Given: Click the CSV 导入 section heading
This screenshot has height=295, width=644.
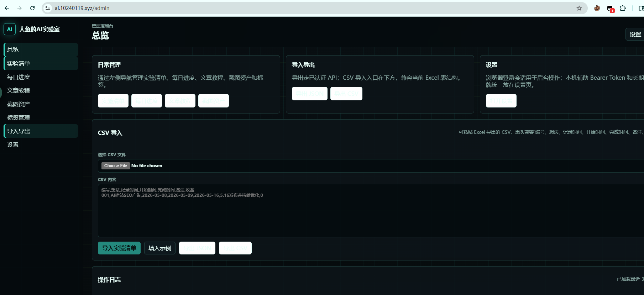Looking at the screenshot, I should pos(110,133).
